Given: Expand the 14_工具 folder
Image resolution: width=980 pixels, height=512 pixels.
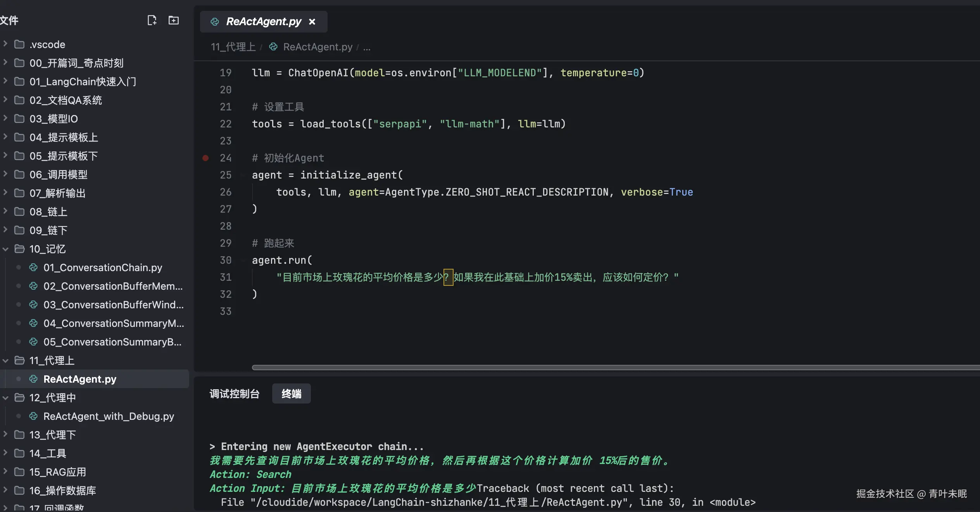Looking at the screenshot, I should click(x=5, y=453).
